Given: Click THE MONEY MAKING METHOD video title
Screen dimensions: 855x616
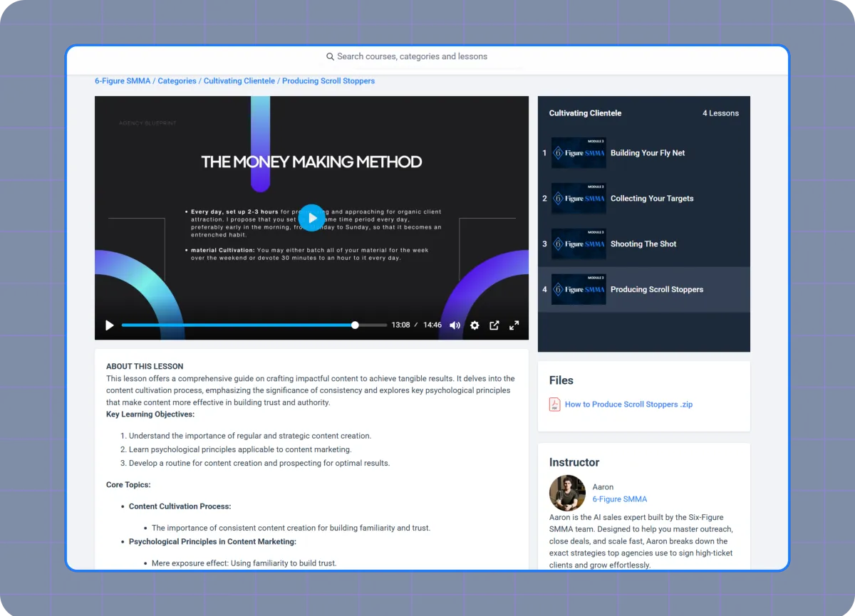Looking at the screenshot, I should pyautogui.click(x=311, y=162).
